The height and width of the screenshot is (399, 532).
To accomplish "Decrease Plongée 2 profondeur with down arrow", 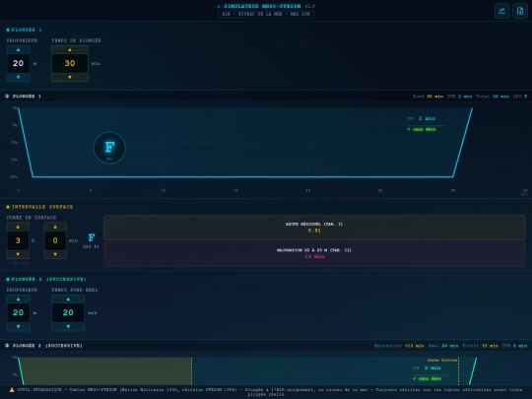I will pyautogui.click(x=19, y=327).
